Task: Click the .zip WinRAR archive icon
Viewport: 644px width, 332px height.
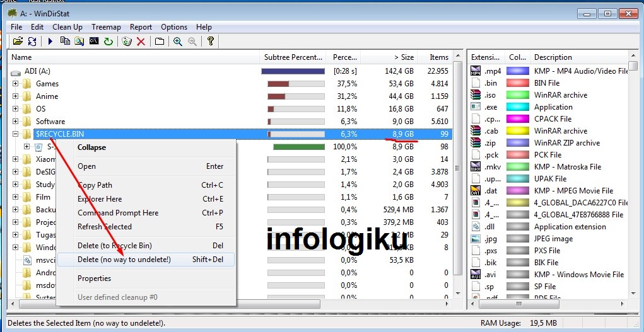Action: pos(476,143)
